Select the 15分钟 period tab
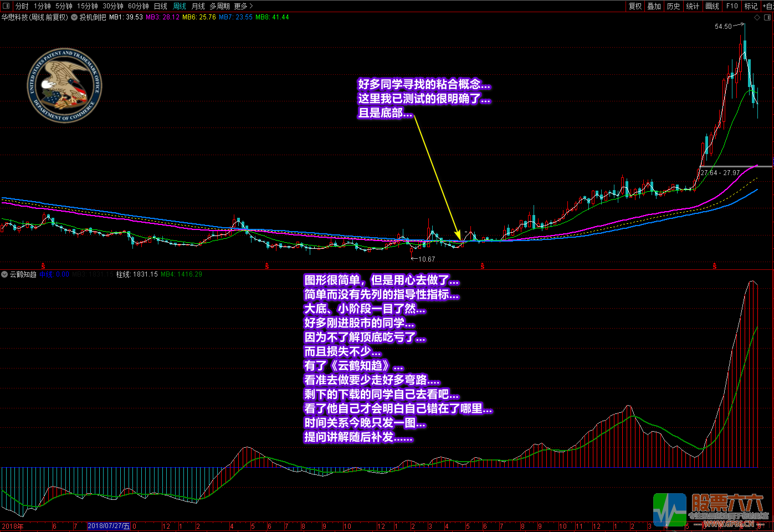Viewport: 774px width, 532px height. point(88,6)
